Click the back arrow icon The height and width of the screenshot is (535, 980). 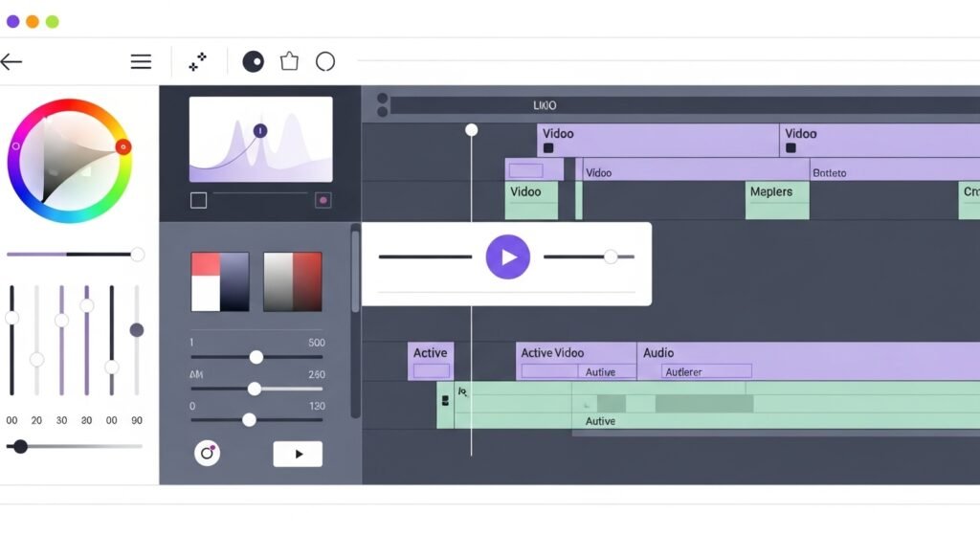[x=11, y=62]
